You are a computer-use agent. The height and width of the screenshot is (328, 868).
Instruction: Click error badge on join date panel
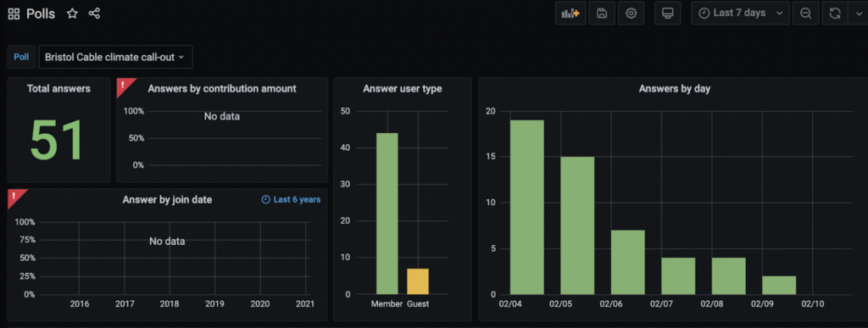[x=15, y=197]
